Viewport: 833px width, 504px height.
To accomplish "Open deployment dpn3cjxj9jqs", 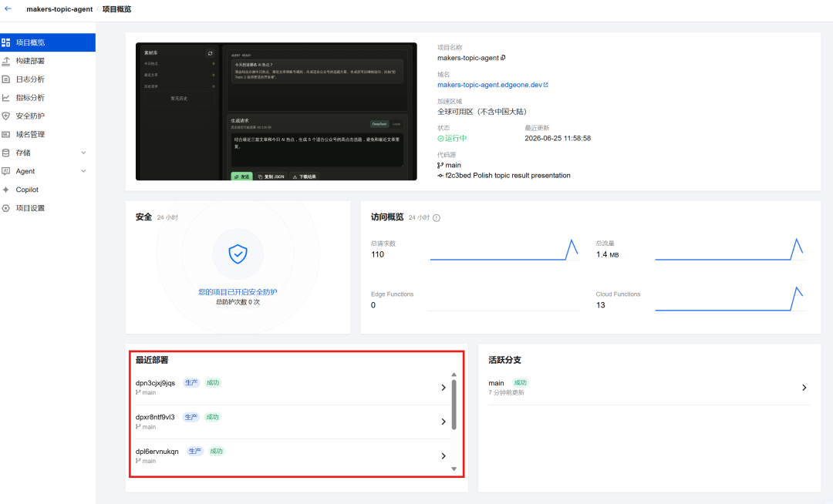I will (155, 383).
